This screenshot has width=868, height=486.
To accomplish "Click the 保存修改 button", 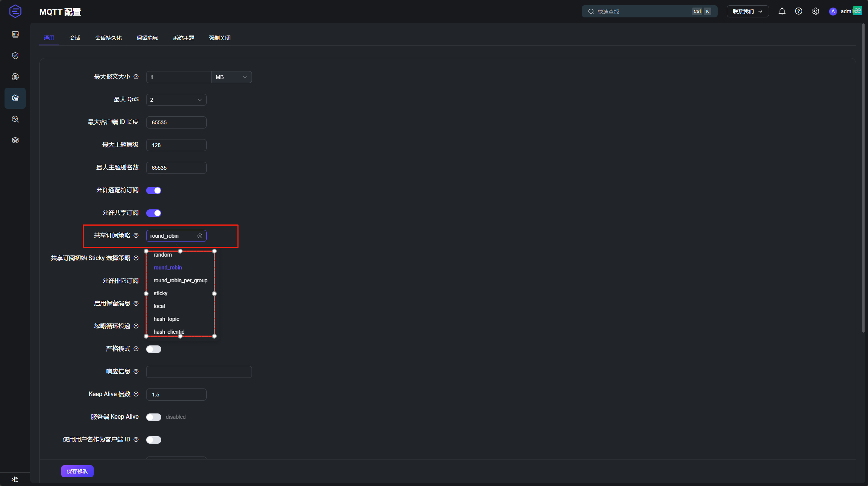I will (77, 471).
